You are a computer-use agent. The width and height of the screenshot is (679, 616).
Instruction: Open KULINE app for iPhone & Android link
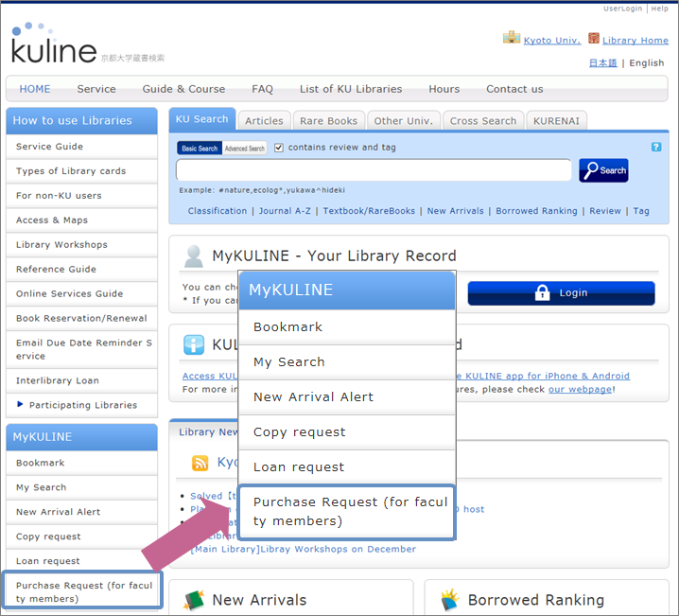543,376
